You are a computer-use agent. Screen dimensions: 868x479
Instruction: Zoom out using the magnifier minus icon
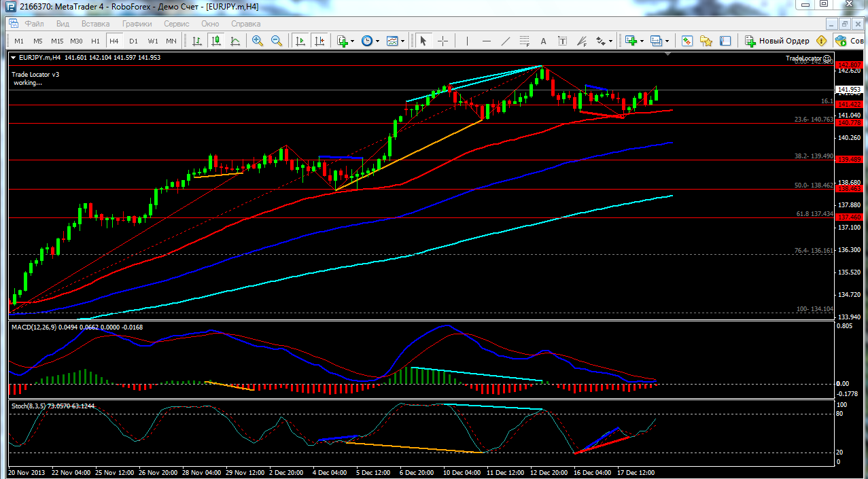click(x=277, y=41)
